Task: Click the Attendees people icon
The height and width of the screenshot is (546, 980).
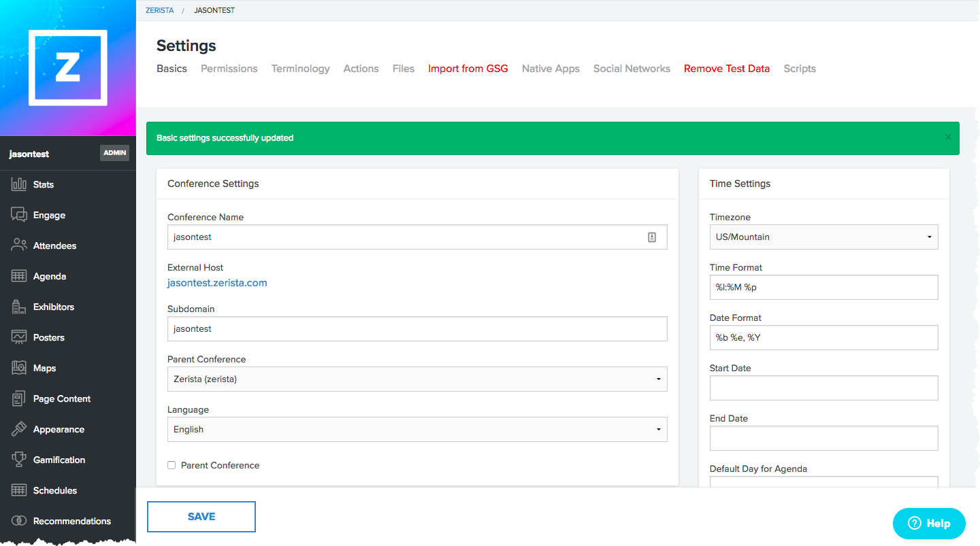Action: tap(19, 245)
